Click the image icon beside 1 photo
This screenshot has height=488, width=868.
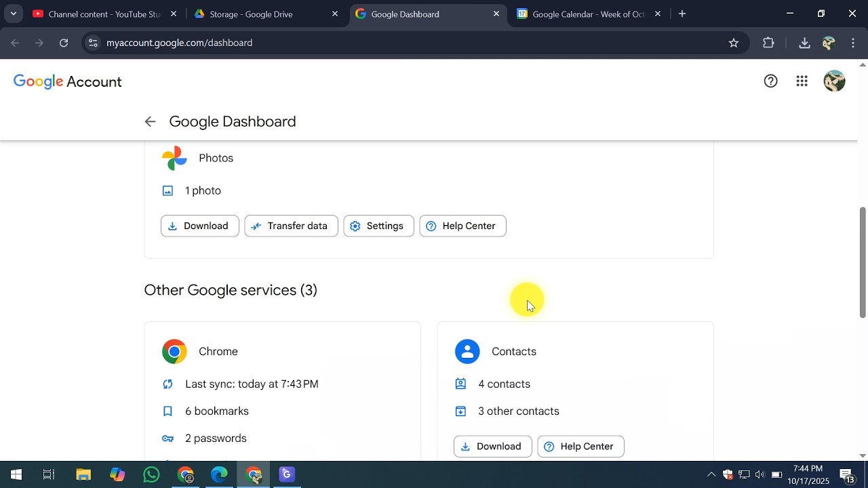[167, 191]
